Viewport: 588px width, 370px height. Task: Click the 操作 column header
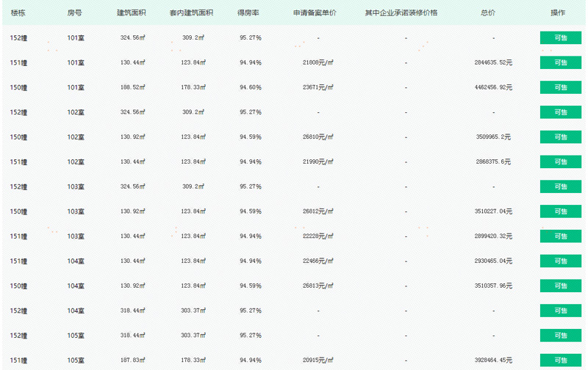[558, 12]
